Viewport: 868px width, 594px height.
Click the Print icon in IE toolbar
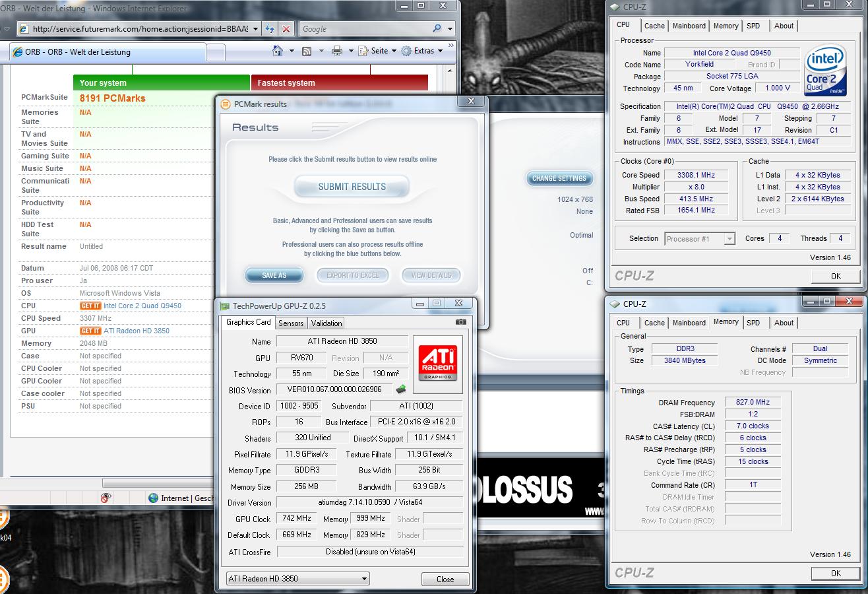coord(337,51)
